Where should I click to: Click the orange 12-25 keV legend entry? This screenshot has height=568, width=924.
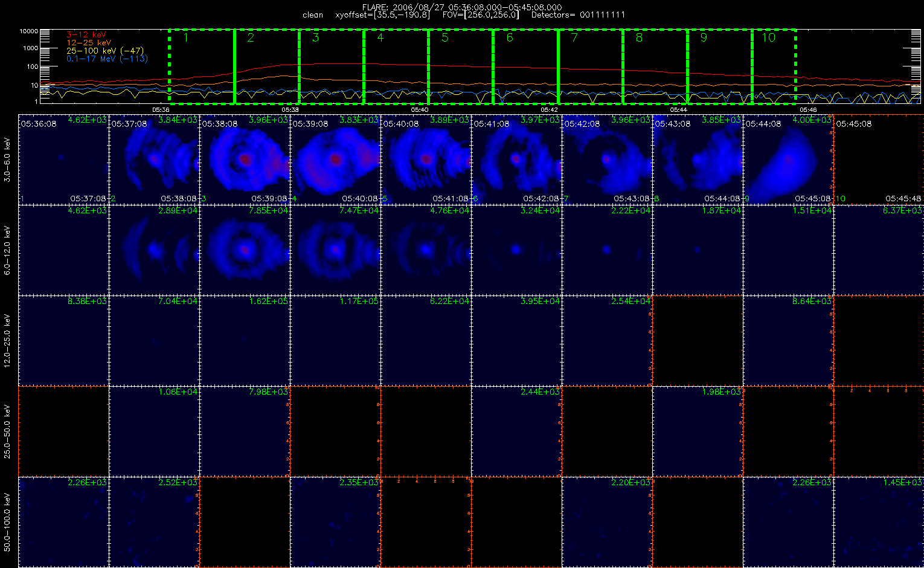tap(89, 43)
